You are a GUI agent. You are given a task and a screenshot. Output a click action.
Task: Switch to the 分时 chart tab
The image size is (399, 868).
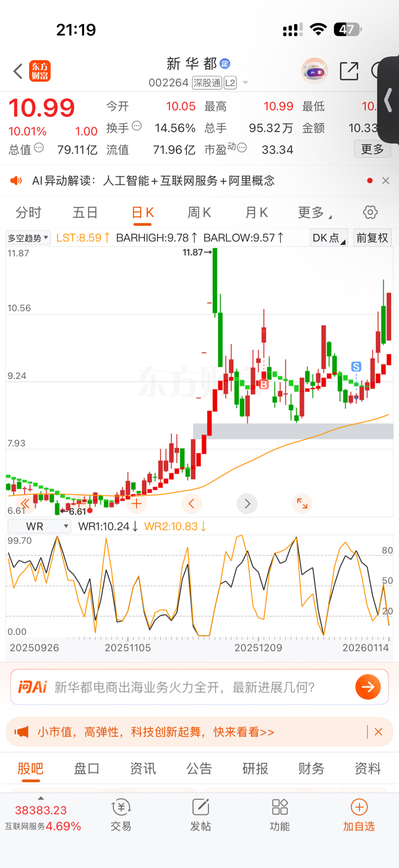[x=28, y=213]
